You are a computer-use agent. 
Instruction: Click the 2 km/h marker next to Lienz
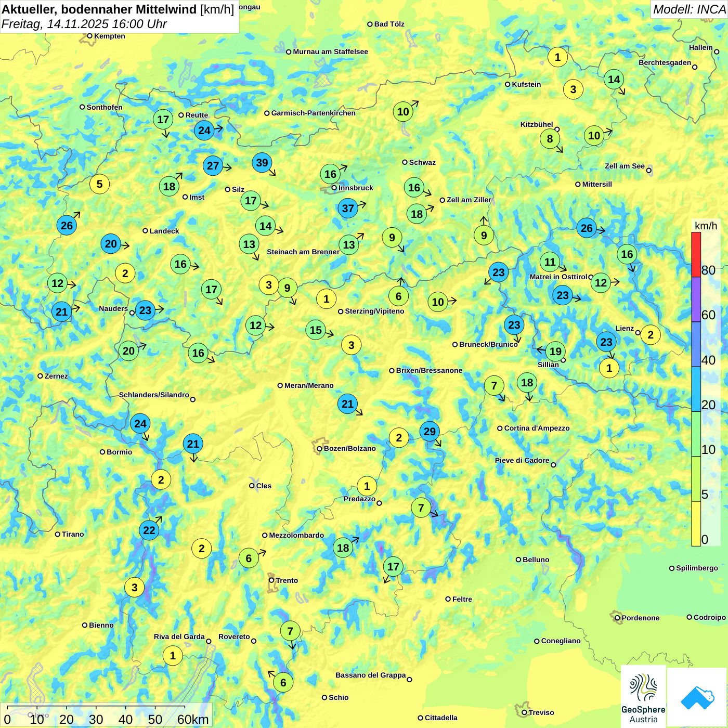651,334
